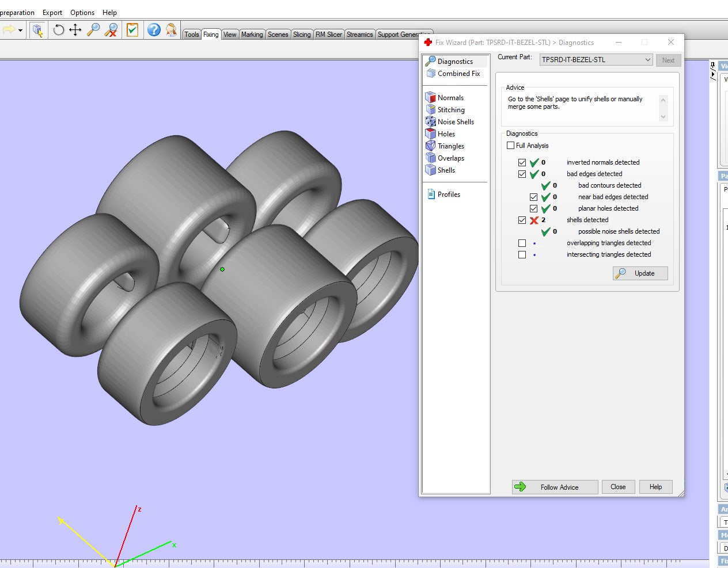Uncheck the shells detected checkbox
This screenshot has height=568, width=728.
coord(522,220)
